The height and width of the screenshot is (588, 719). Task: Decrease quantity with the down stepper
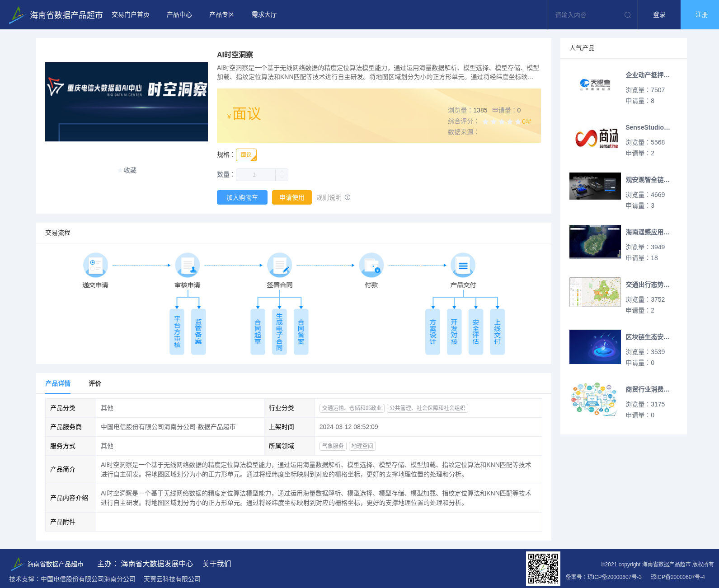tap(282, 178)
